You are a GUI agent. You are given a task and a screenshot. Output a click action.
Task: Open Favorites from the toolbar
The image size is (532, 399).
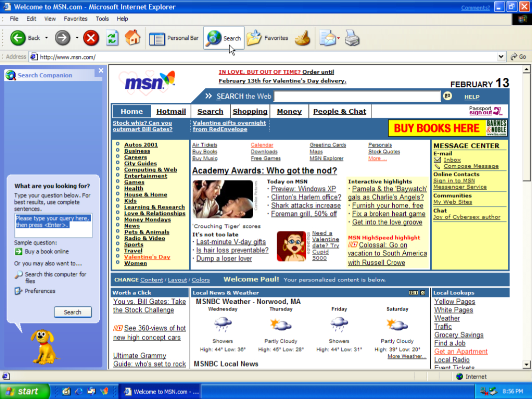coord(267,38)
